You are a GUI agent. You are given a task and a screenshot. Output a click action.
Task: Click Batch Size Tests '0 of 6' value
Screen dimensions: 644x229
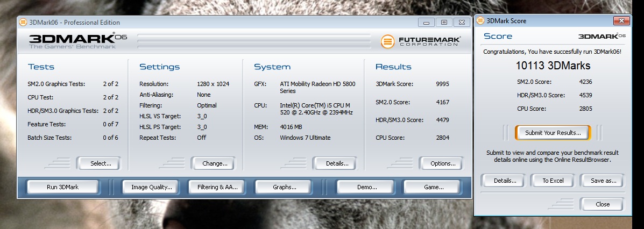[x=110, y=138]
